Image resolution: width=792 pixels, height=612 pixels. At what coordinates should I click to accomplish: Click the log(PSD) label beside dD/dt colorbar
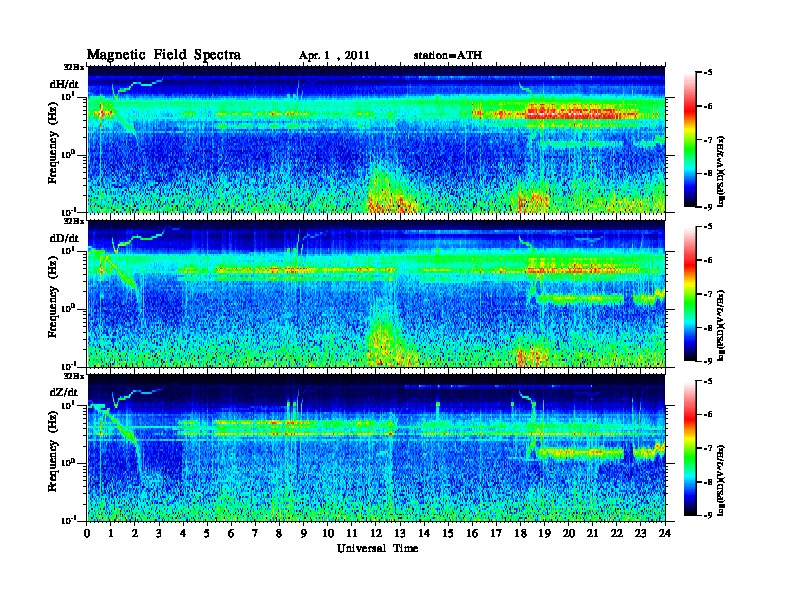click(721, 325)
